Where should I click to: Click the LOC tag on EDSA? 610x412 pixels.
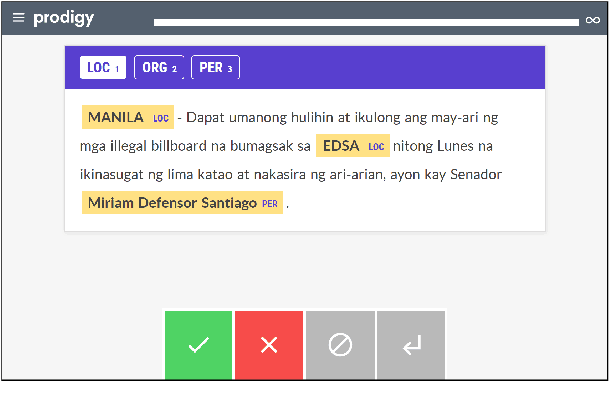376,147
